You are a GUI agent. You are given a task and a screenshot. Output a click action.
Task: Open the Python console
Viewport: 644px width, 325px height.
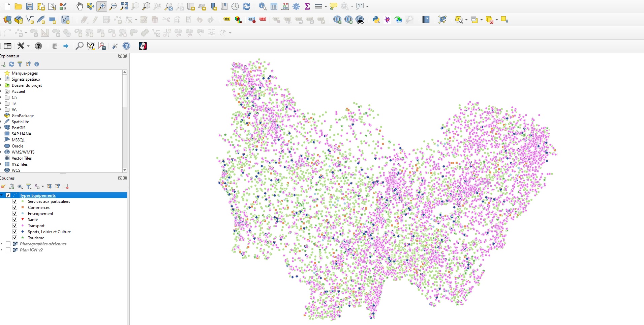point(376,20)
